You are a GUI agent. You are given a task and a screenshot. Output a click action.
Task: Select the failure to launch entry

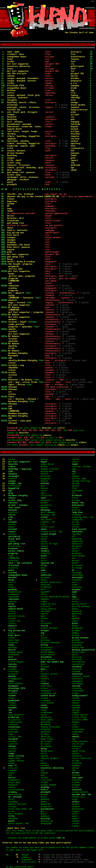(17, 225)
